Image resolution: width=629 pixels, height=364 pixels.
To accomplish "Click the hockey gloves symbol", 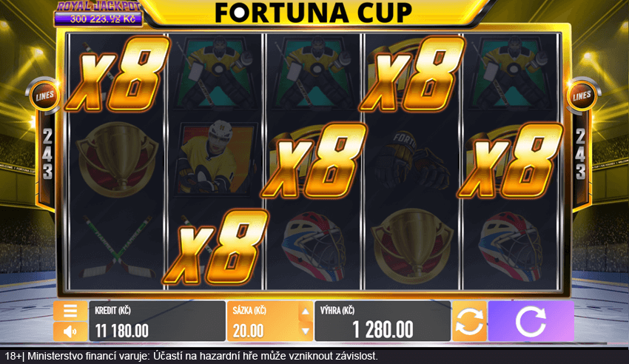I will pos(412,160).
